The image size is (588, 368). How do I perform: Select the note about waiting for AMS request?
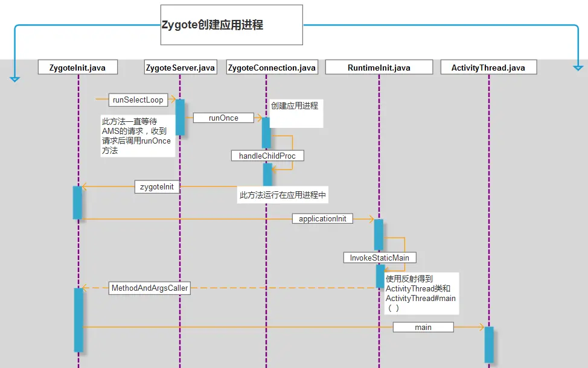pos(137,136)
